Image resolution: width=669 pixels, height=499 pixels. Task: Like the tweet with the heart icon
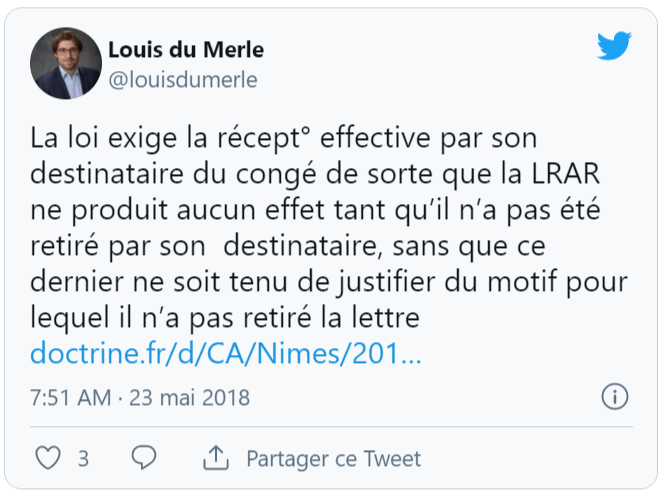pyautogui.click(x=48, y=458)
